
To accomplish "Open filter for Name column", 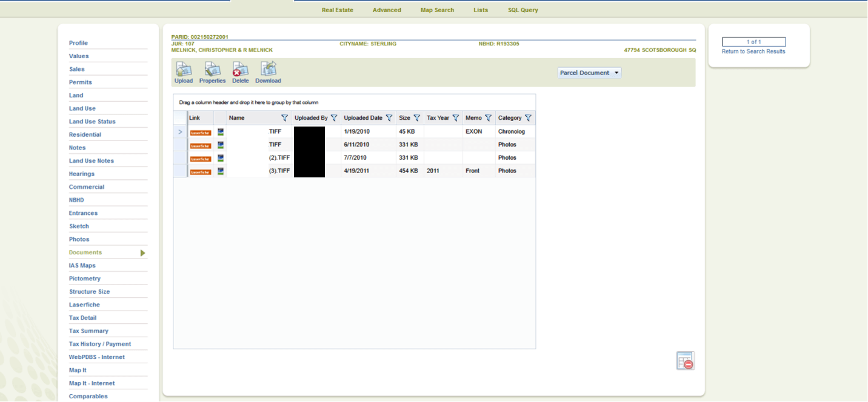I will [x=284, y=118].
